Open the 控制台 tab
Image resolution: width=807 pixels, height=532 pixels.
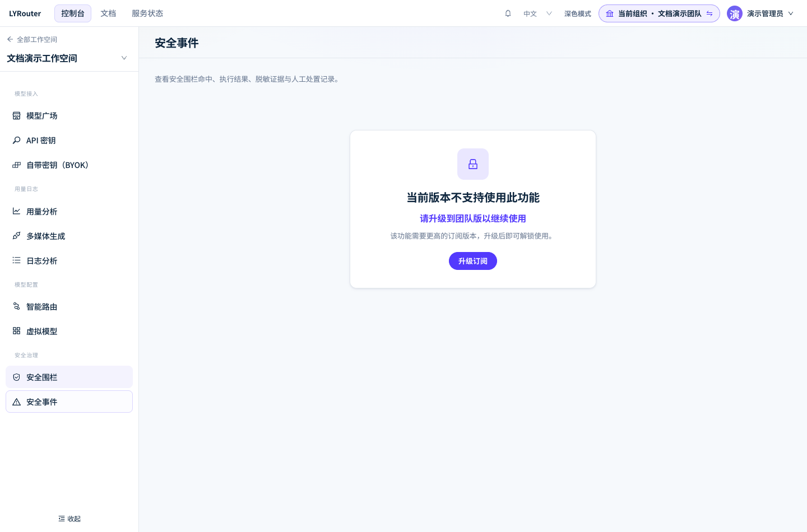(x=73, y=13)
